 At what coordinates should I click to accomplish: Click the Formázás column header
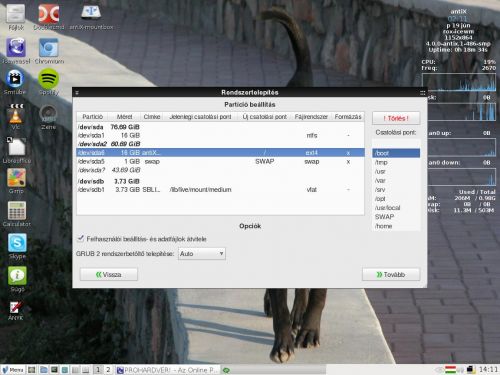348,117
